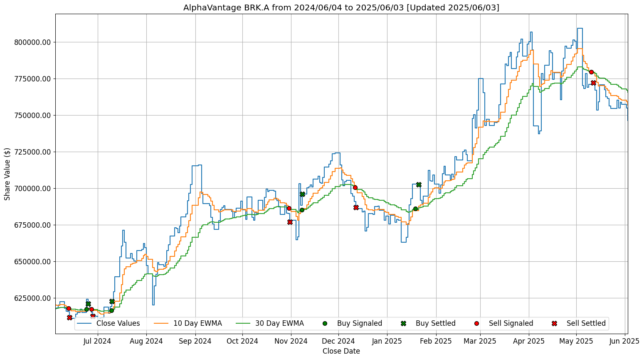Click the 'Mar 2025' x-axis tick label
The width and height of the screenshot is (644, 359).
pos(480,341)
